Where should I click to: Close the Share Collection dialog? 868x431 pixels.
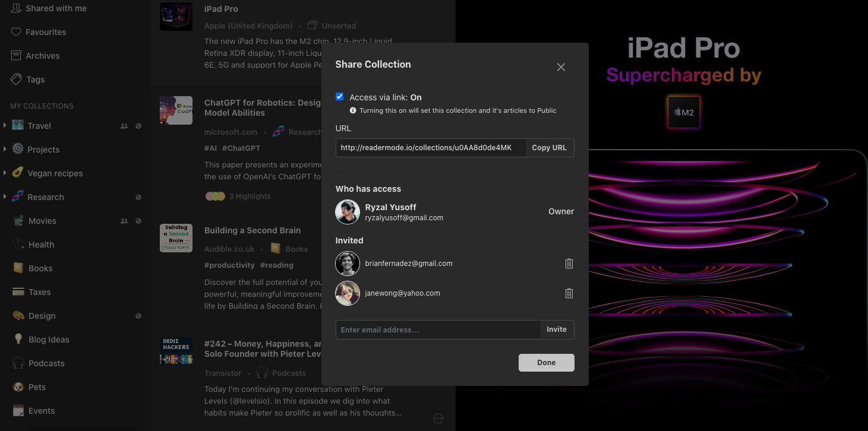tap(561, 67)
